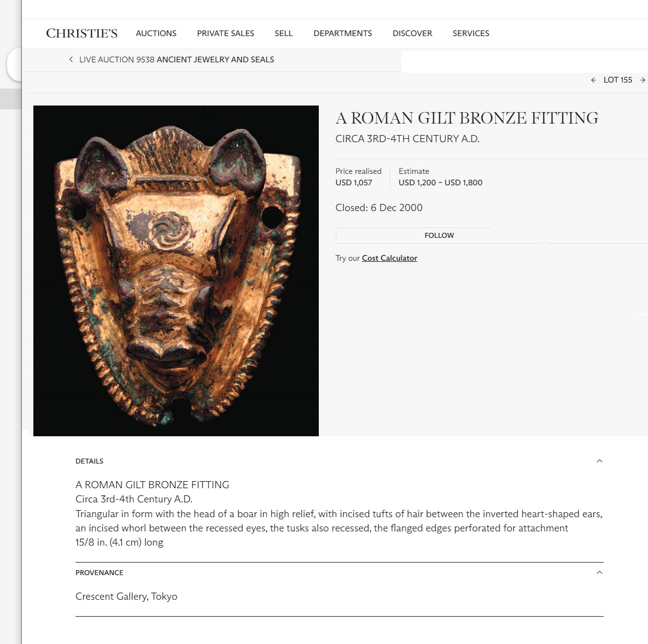Click the Details section header label

point(89,461)
